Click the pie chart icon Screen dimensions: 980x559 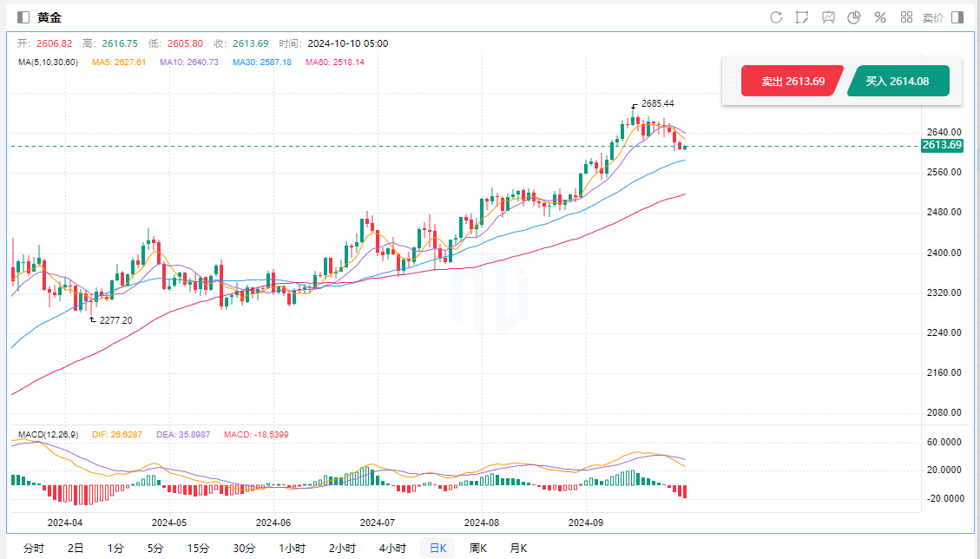coord(854,17)
